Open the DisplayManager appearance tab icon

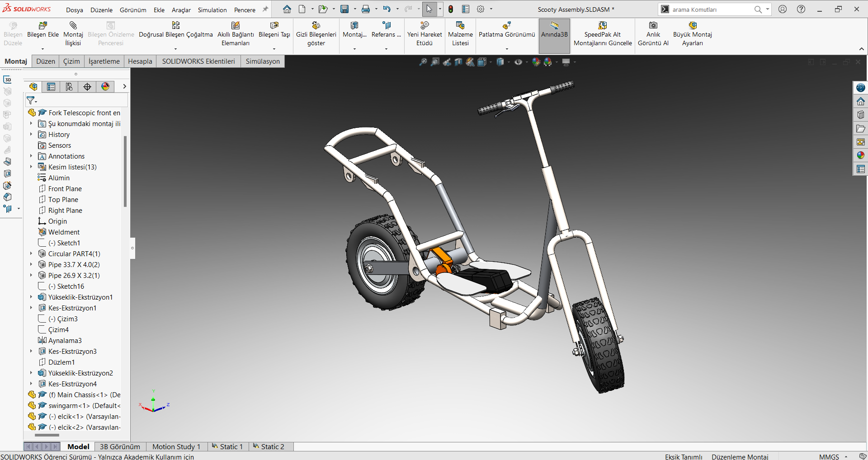pyautogui.click(x=105, y=87)
